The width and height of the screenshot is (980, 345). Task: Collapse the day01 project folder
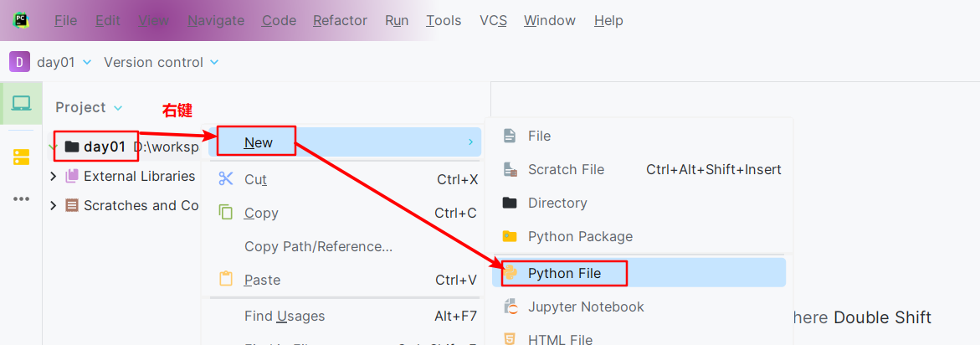pyautogui.click(x=53, y=147)
